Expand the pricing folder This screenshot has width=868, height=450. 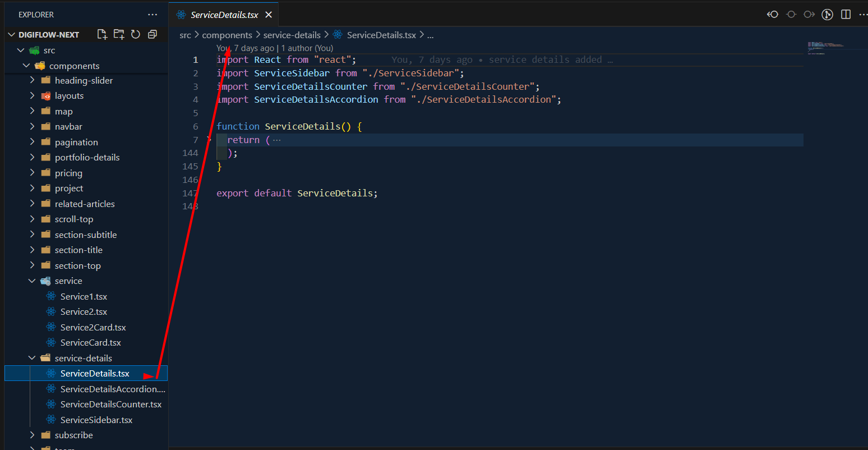pyautogui.click(x=32, y=173)
